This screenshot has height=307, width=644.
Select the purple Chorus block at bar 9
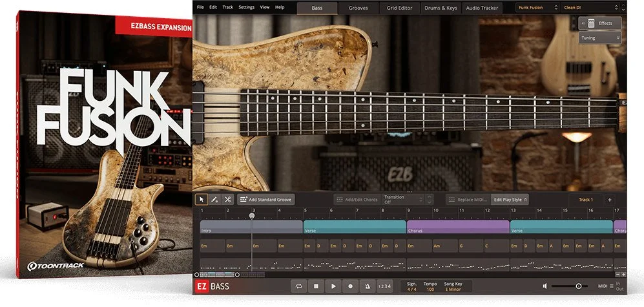(459, 227)
